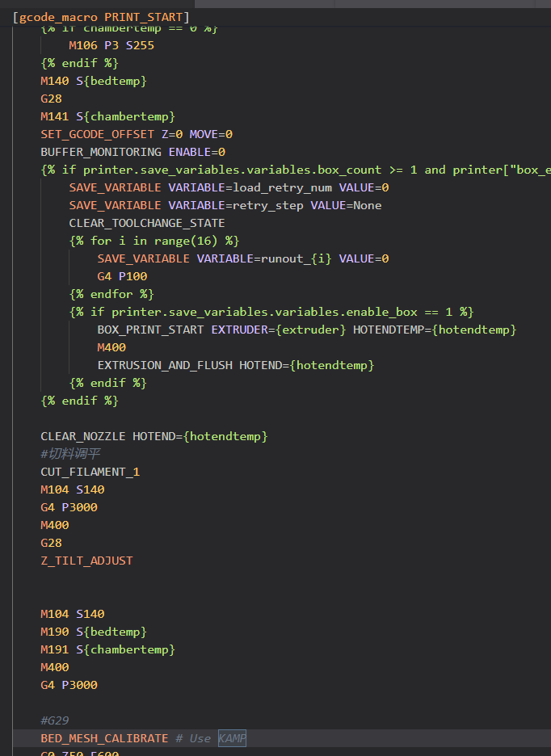Click the M191 S{chambertemp} line
Viewport: 551px width, 756px height.
coord(107,649)
